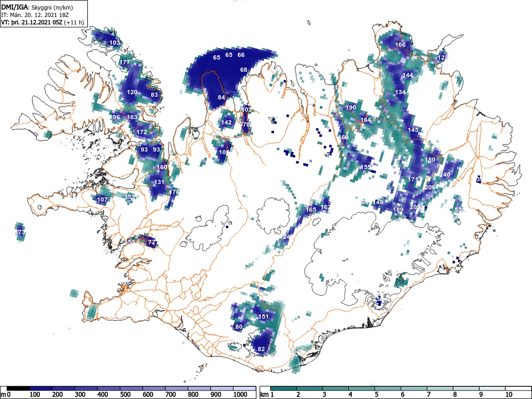Select the visibility value 180
This screenshot has width=532, height=399.
430,160
